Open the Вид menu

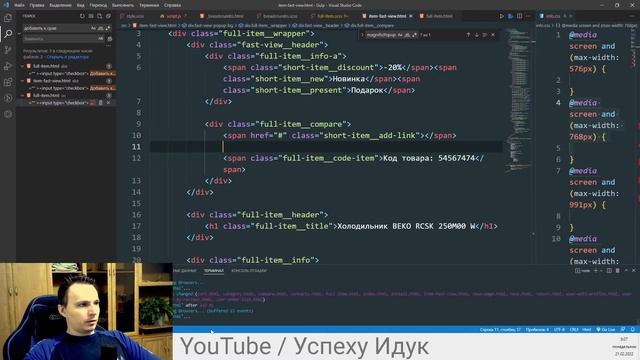pos(80,5)
